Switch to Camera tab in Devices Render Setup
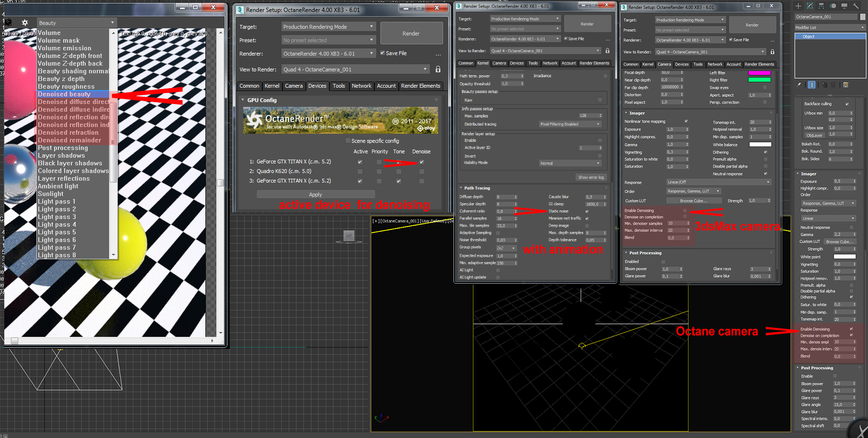This screenshot has width=868, height=438. coord(294,86)
